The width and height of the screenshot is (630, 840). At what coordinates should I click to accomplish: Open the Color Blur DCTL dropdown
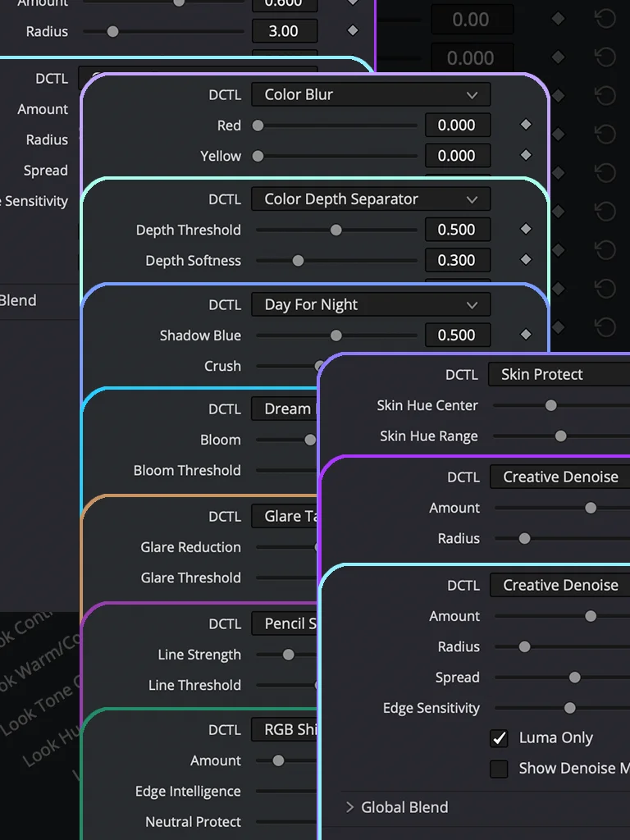(371, 95)
